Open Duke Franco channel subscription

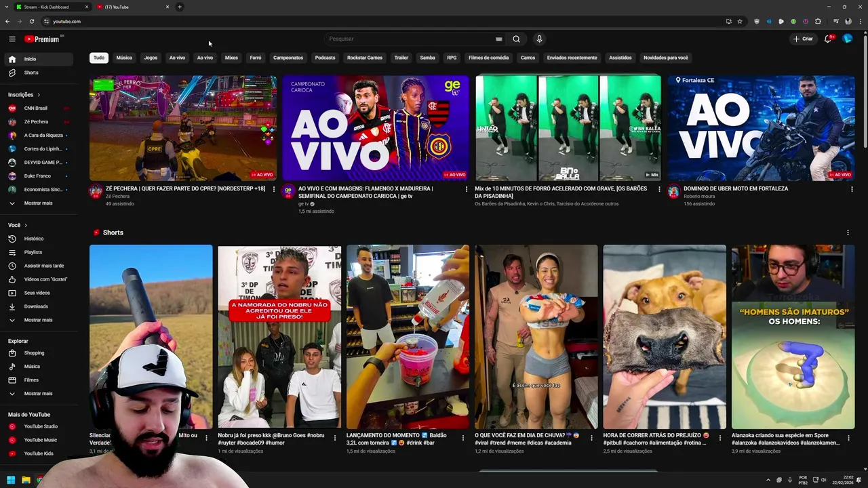pyautogui.click(x=39, y=176)
